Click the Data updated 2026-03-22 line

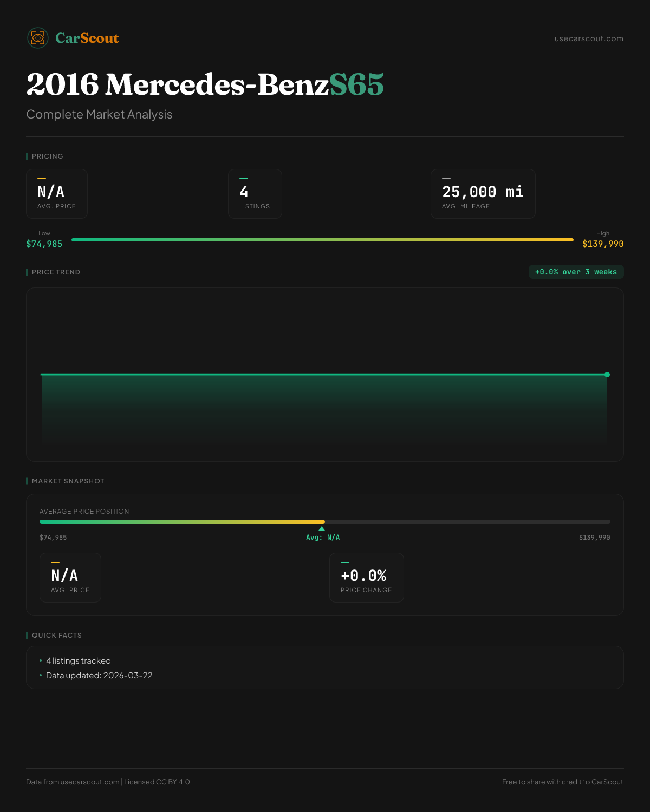click(x=99, y=676)
